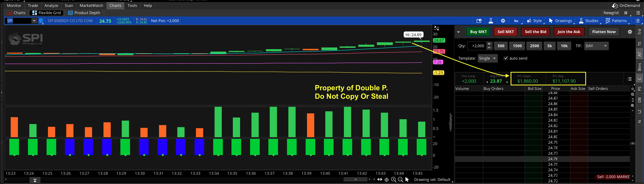Click the blue symbol link number 3
644x184 pixels.
tap(41, 21)
